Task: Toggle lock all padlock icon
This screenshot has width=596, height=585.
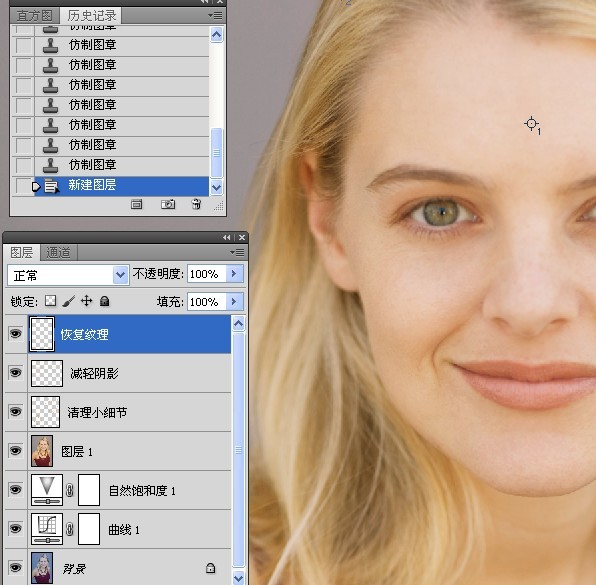Action: point(105,301)
